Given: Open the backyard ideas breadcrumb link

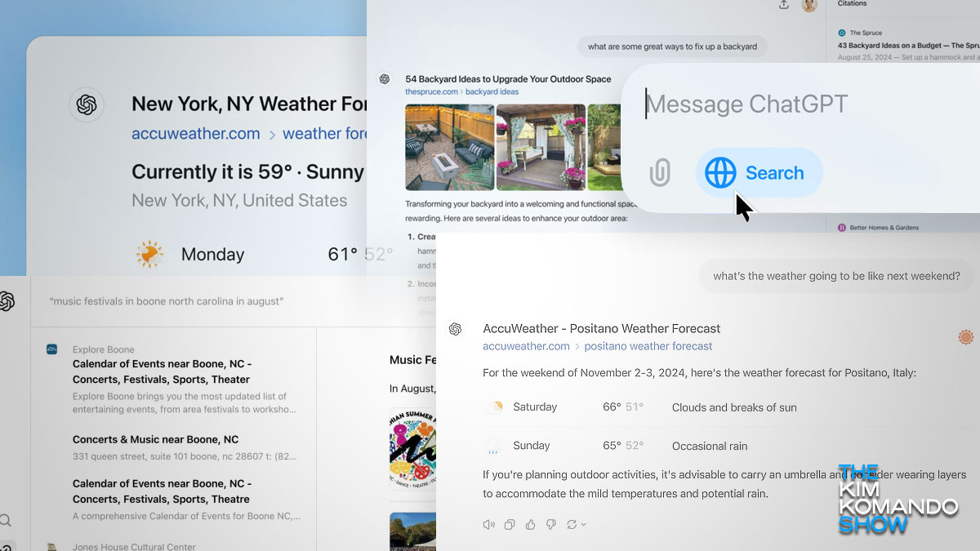Looking at the screenshot, I should [492, 92].
